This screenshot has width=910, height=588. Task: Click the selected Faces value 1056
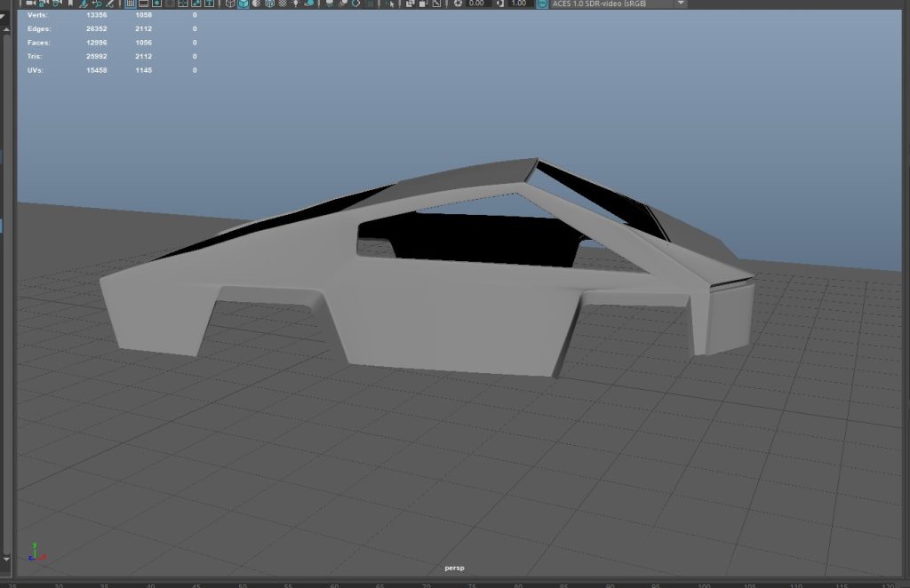click(143, 43)
